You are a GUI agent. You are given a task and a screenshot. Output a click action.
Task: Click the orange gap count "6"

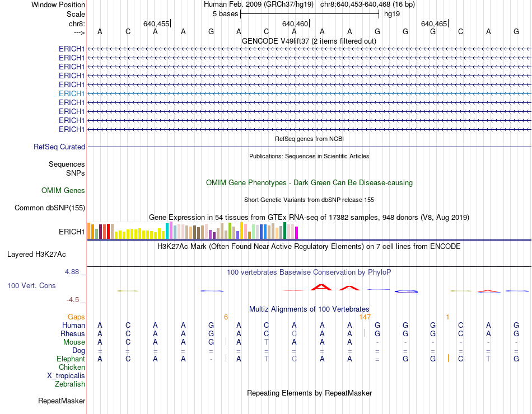(226, 317)
